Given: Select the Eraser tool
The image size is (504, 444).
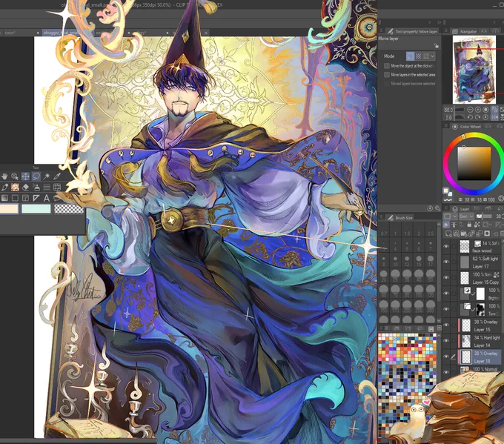Looking at the screenshot, I should pyautogui.click(x=25, y=187).
